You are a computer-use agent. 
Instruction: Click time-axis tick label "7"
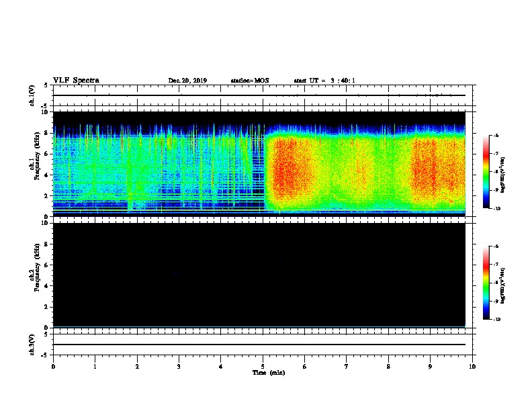coord(347,367)
